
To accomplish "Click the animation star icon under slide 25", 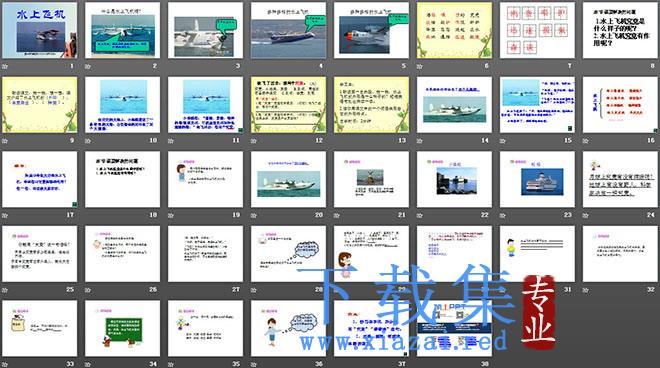I will click(x=5, y=290).
